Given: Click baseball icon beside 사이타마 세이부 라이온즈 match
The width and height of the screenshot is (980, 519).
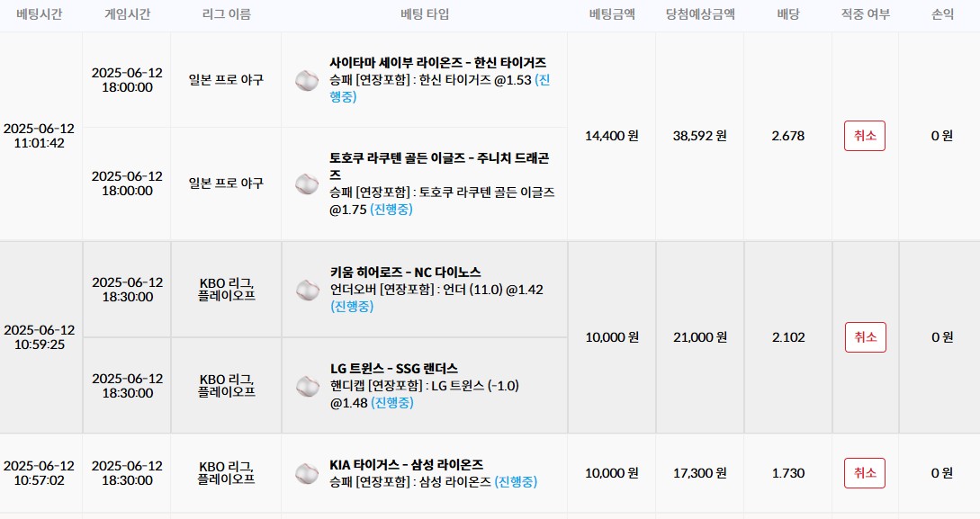Looking at the screenshot, I should (x=307, y=81).
